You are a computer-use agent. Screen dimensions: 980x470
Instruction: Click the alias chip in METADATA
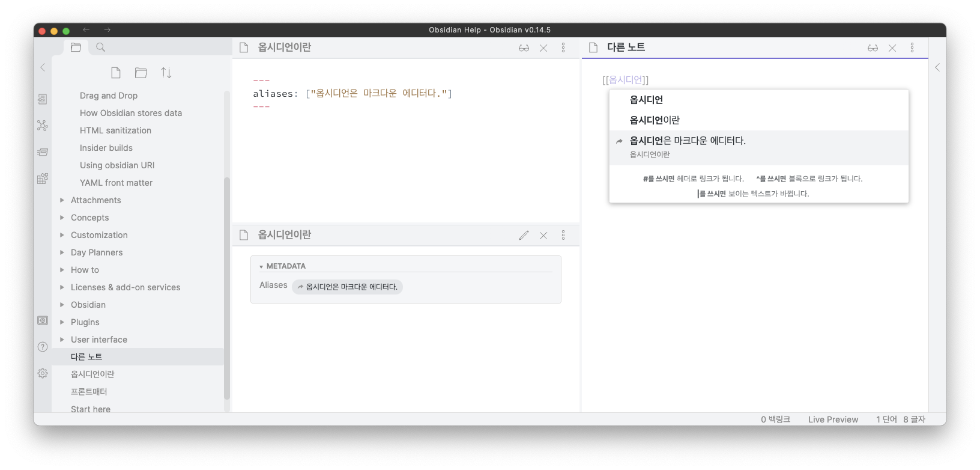point(347,287)
